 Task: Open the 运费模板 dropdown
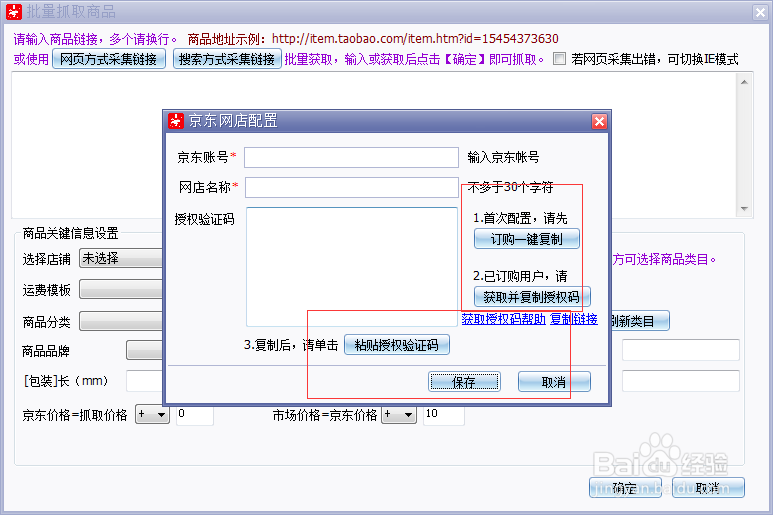point(121,289)
